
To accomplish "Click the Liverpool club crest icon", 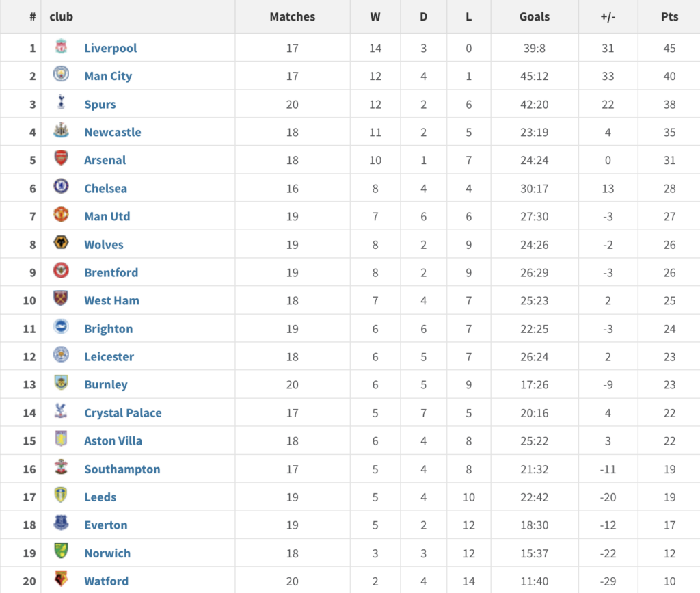I will coord(61,46).
